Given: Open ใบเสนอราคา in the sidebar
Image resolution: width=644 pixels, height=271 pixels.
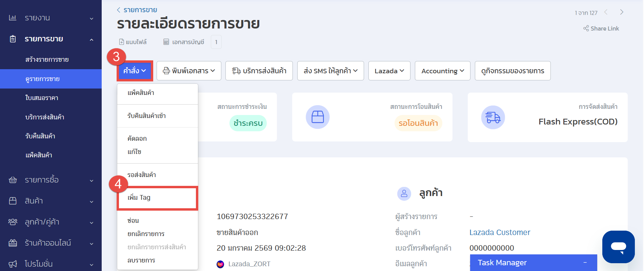Looking at the screenshot, I should coord(42,98).
